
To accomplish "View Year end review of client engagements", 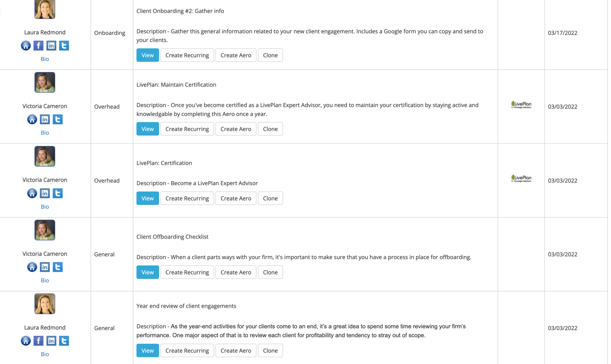I will (148, 351).
